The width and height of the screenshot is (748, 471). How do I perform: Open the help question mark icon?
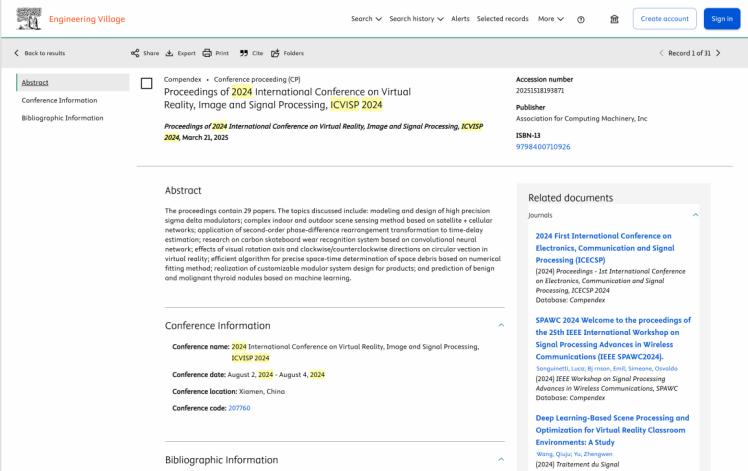point(581,20)
